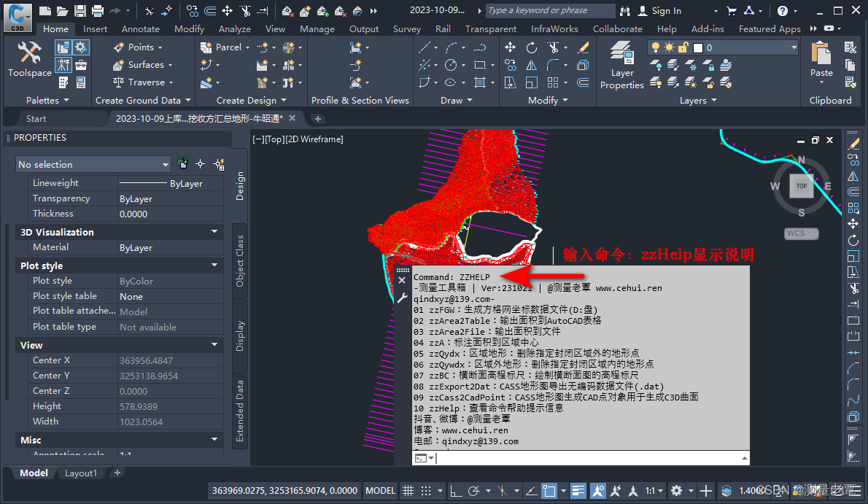Toggle the MODEL space button
Image resolution: width=868 pixels, height=504 pixels.
click(x=380, y=491)
